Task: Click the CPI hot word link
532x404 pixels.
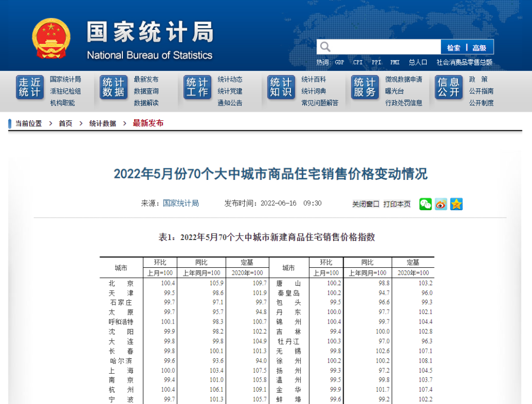Action: [x=358, y=62]
